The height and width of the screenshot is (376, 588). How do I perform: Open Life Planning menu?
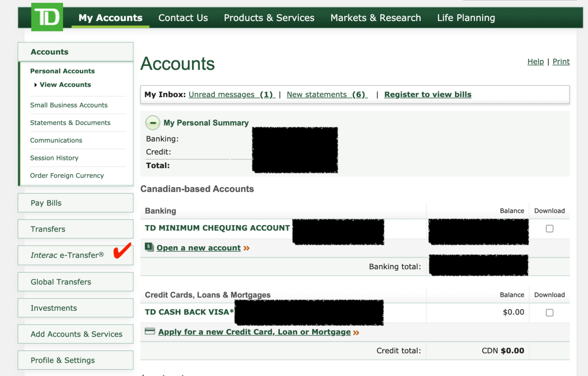pos(466,18)
